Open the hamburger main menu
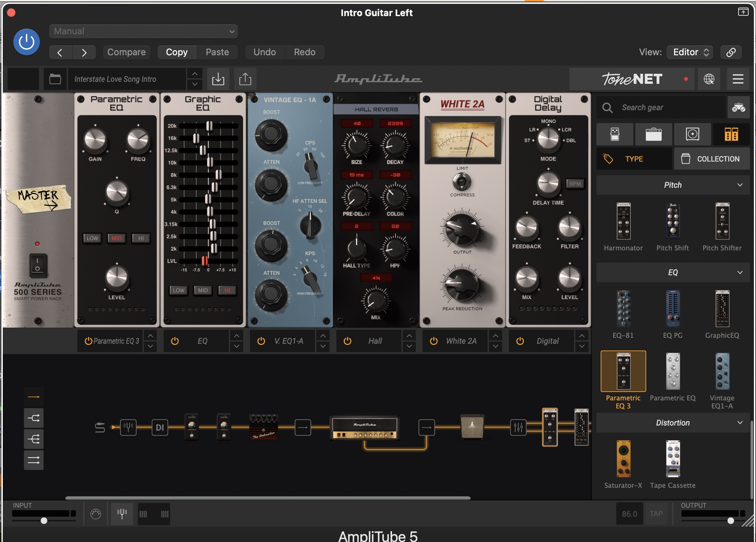Viewport: 756px width, 542px height. tap(738, 79)
